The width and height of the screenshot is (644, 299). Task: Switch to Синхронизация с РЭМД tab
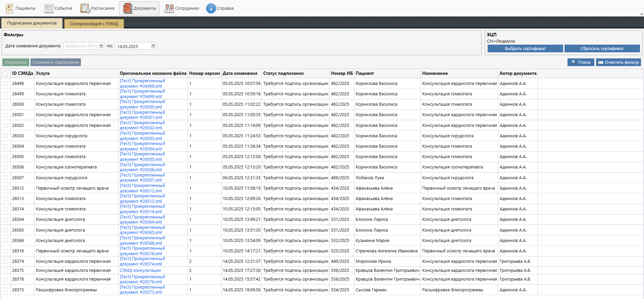(94, 24)
